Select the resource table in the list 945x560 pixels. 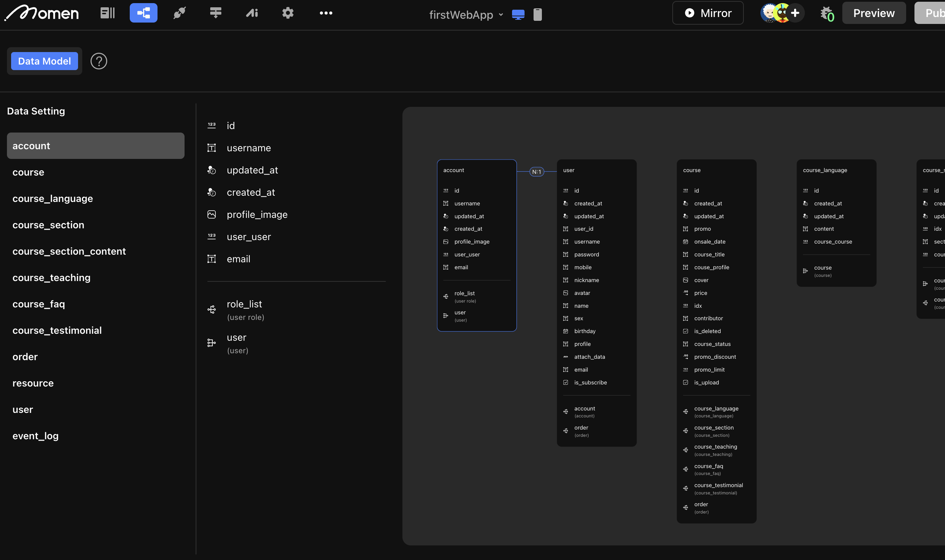click(x=95, y=383)
